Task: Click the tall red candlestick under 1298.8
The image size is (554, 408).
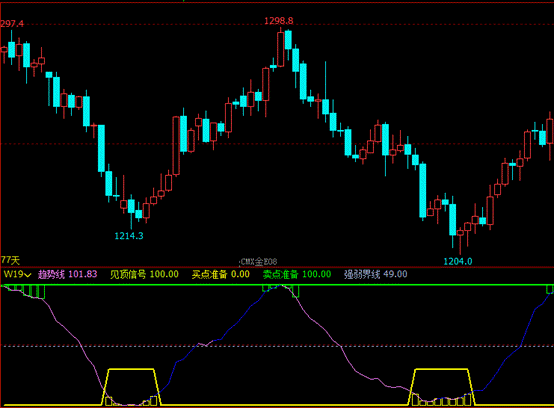Action: tap(281, 49)
